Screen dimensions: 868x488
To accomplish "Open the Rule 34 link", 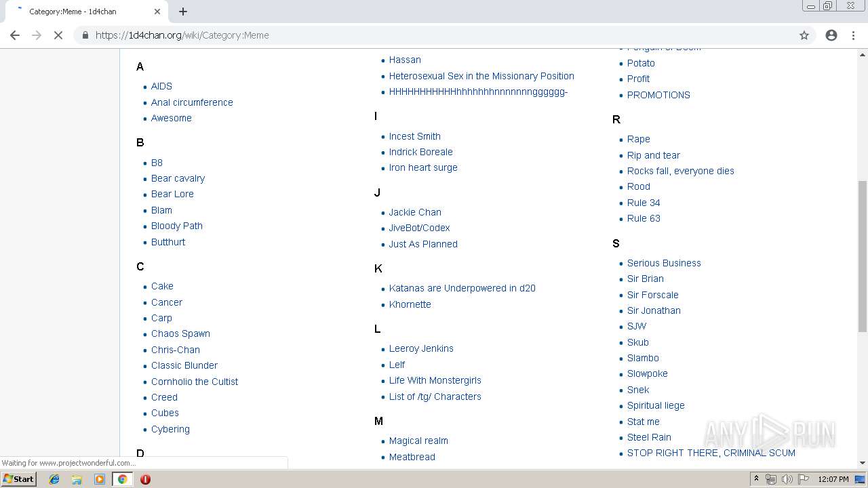I will 644,203.
